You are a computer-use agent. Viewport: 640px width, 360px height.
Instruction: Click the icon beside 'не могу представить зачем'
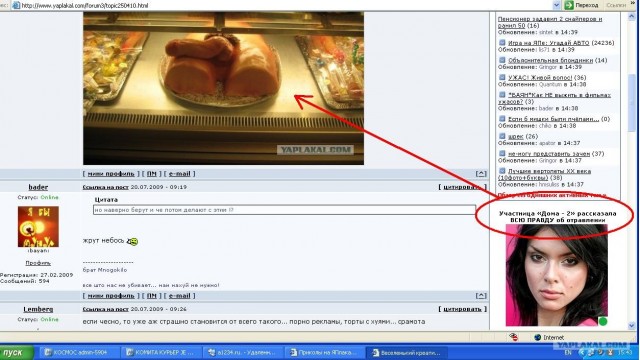(x=502, y=153)
